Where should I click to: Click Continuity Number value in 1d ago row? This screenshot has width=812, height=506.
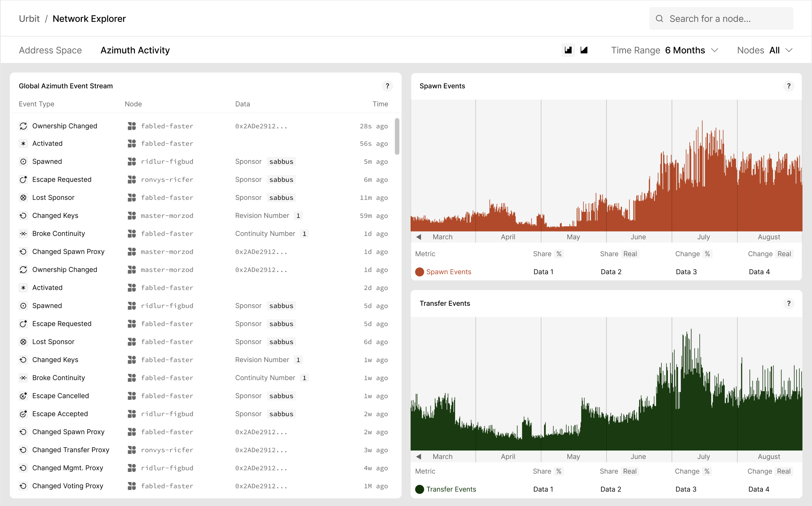pyautogui.click(x=304, y=234)
